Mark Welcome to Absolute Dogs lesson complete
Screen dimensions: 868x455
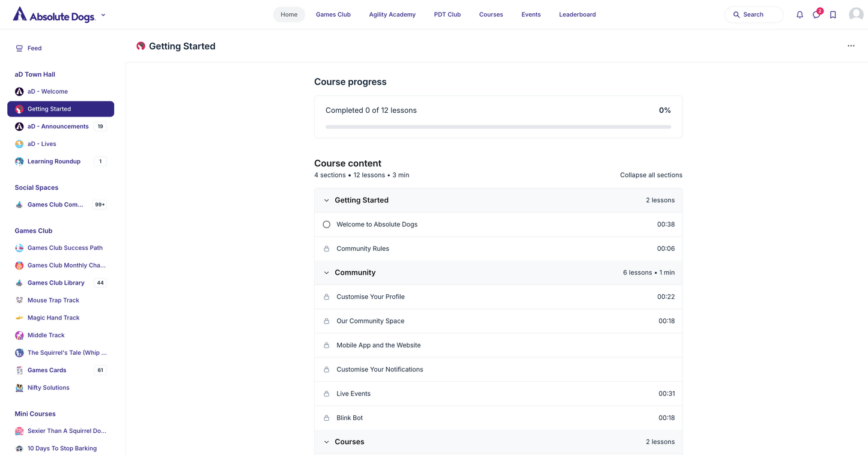327,224
